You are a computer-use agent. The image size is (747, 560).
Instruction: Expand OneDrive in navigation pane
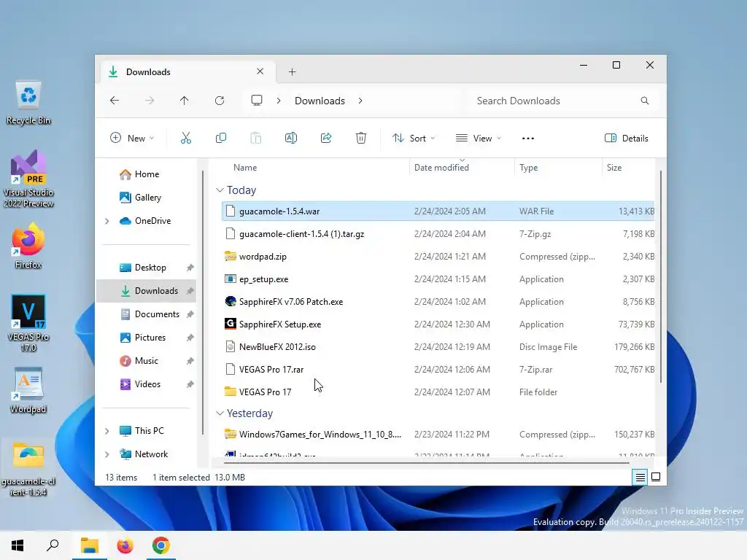tap(107, 221)
